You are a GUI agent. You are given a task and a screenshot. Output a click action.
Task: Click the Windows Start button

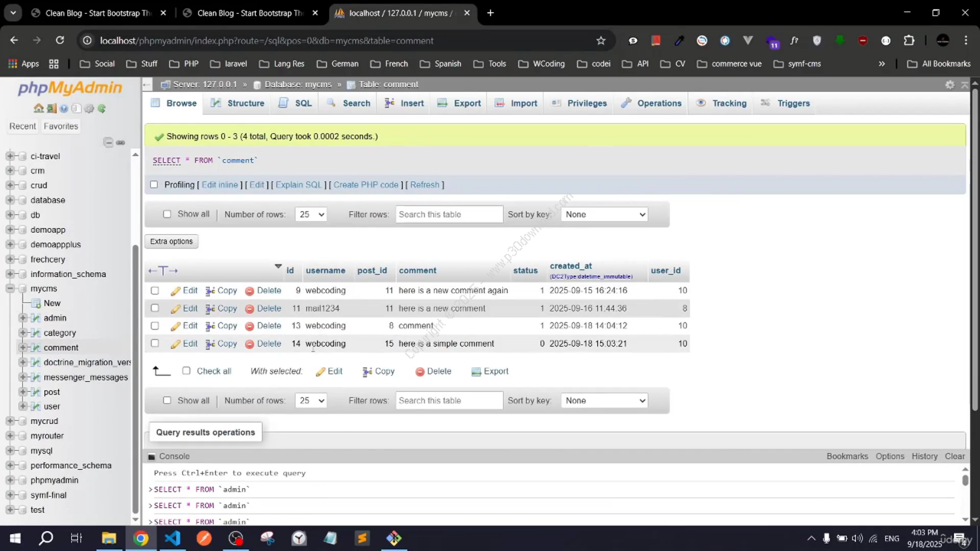14,538
